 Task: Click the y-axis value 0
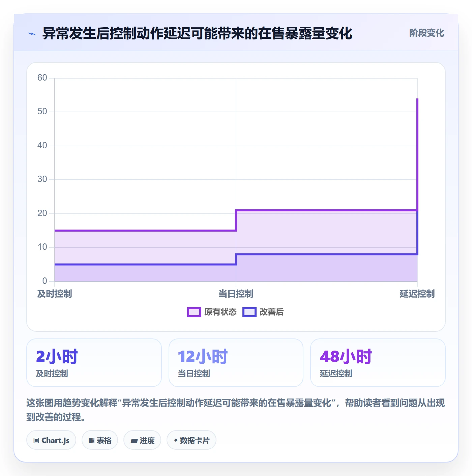pyautogui.click(x=45, y=281)
